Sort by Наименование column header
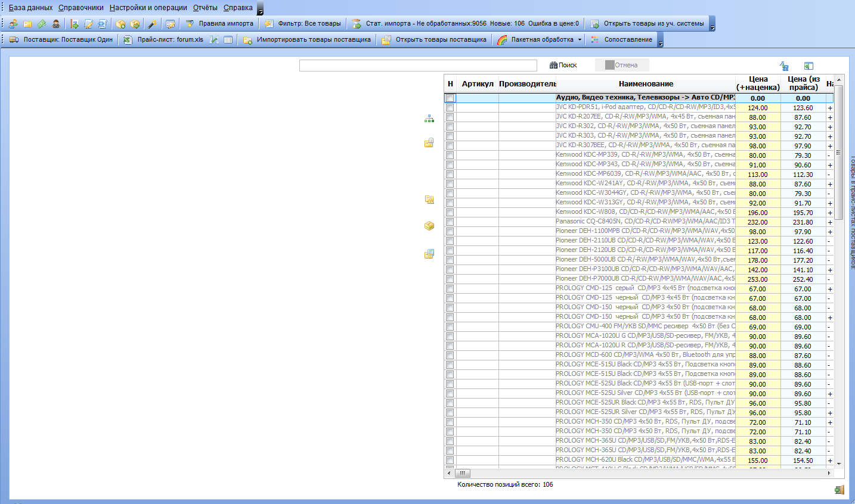This screenshot has width=855, height=504. pos(646,84)
